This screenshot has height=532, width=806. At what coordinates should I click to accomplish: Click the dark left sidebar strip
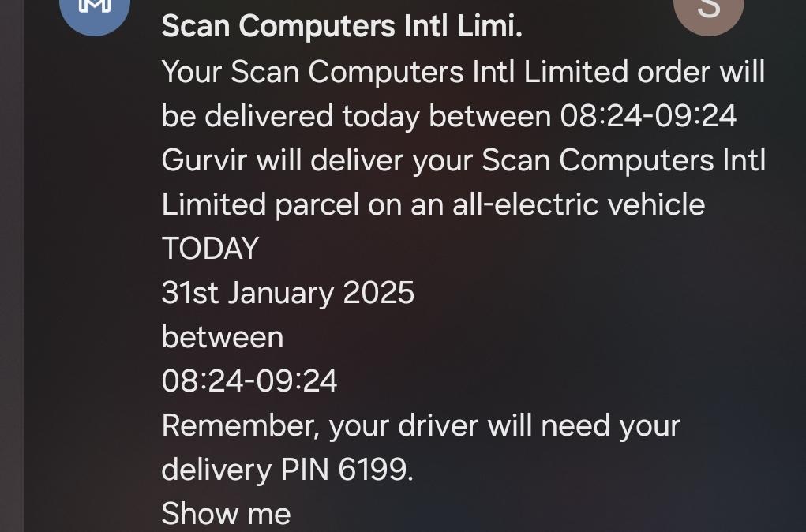[11, 266]
